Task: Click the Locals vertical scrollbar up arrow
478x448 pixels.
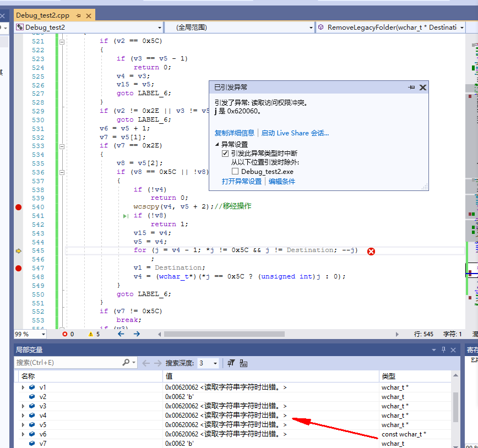Action: click(x=455, y=375)
